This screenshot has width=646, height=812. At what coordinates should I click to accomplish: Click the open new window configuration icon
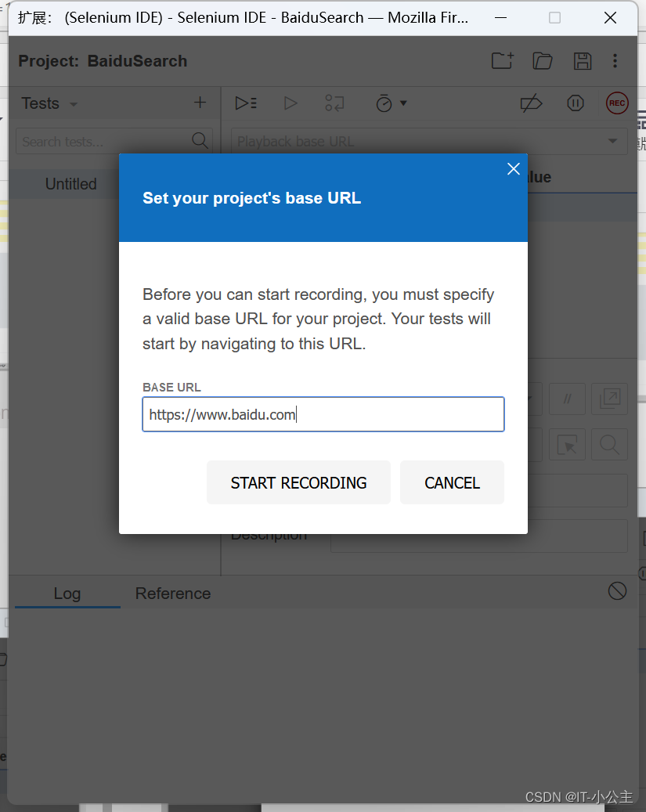pyautogui.click(x=610, y=399)
